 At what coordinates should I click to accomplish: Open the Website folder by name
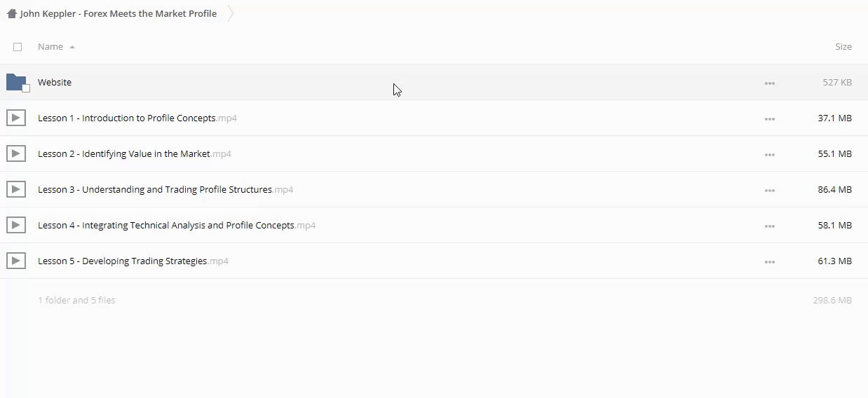55,82
